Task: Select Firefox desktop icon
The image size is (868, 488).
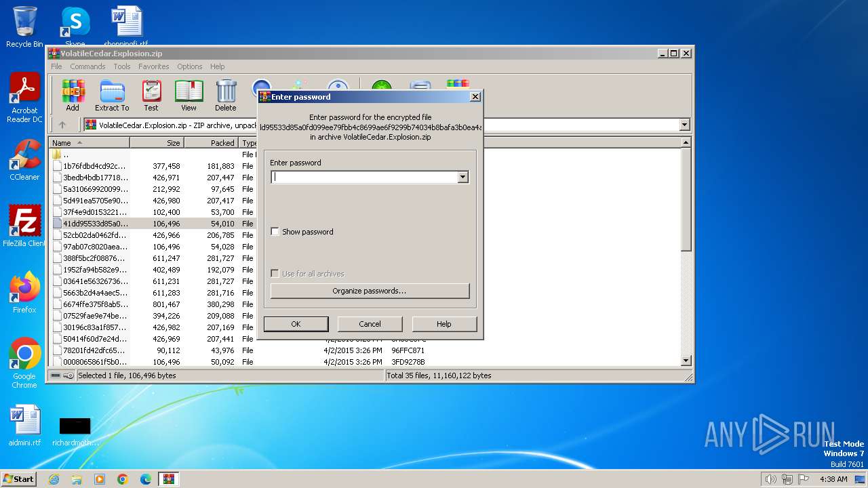Action: [24, 292]
